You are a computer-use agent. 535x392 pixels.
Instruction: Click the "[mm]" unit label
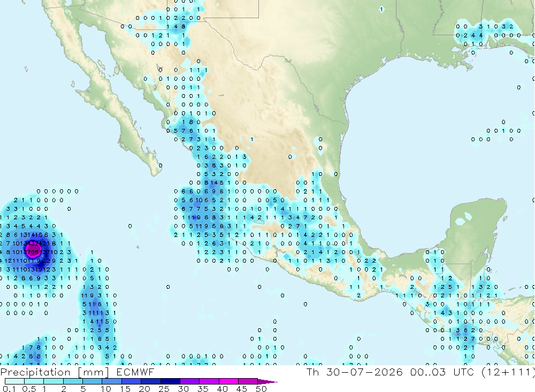tap(93, 372)
